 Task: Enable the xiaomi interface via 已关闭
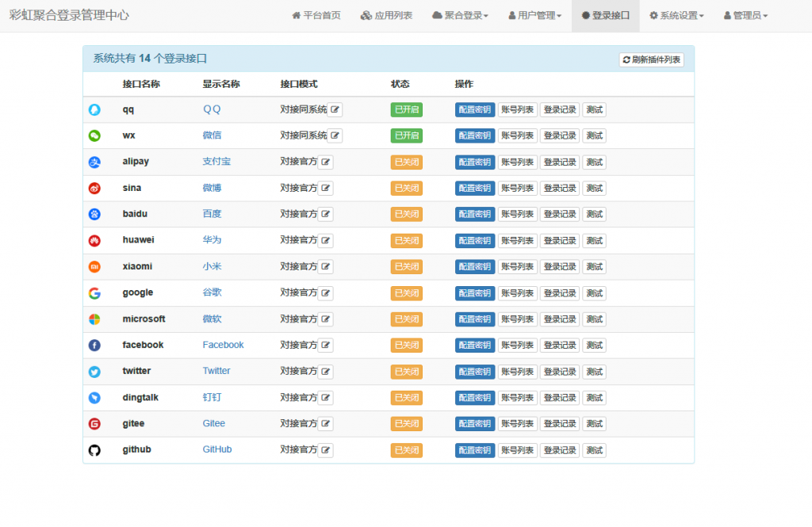[407, 266]
